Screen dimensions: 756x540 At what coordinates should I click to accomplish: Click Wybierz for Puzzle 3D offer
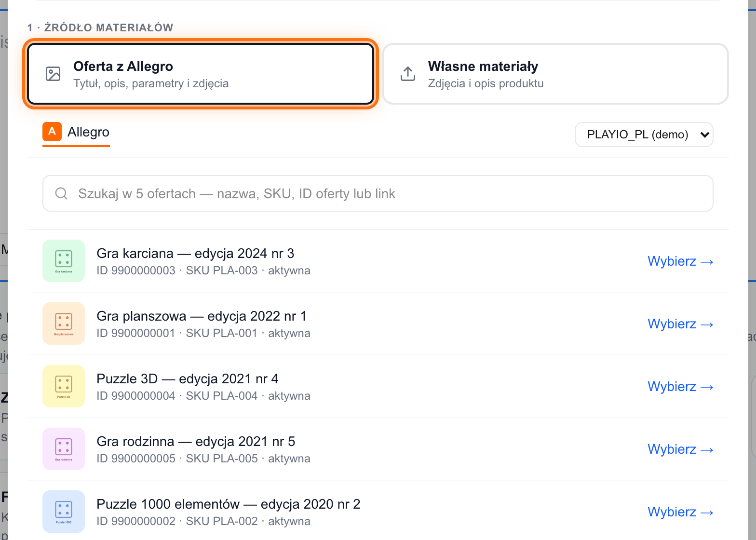coord(680,386)
